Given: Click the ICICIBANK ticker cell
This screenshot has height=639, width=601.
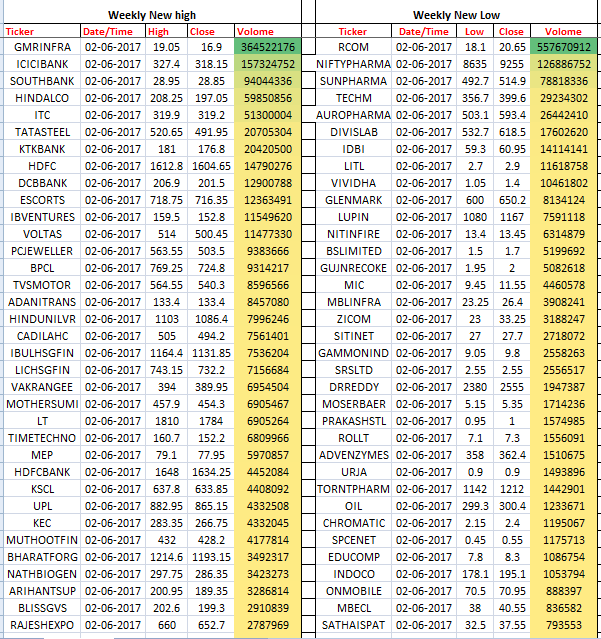Looking at the screenshot, I should 42,64.
